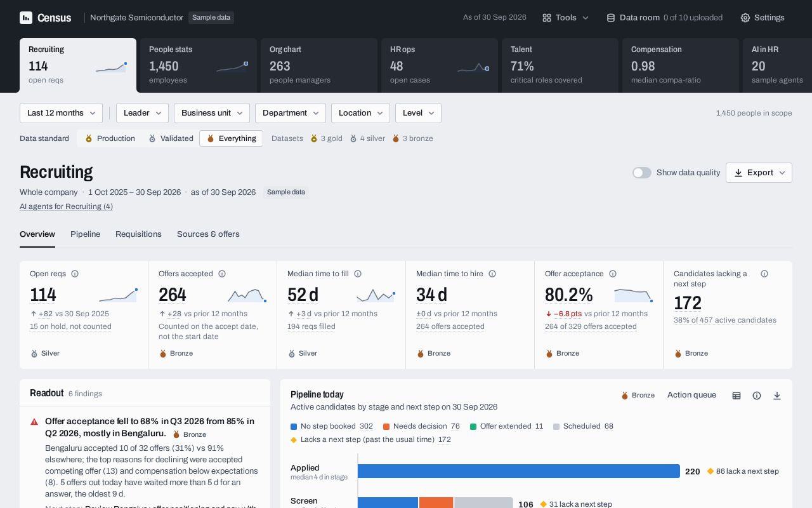812x508 pixels.
Task: Open table view icon in Pipeline today
Action: [x=737, y=396]
